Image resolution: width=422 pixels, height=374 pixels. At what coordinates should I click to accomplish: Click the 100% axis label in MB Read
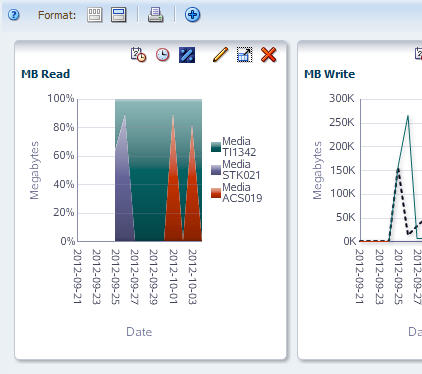pos(61,98)
